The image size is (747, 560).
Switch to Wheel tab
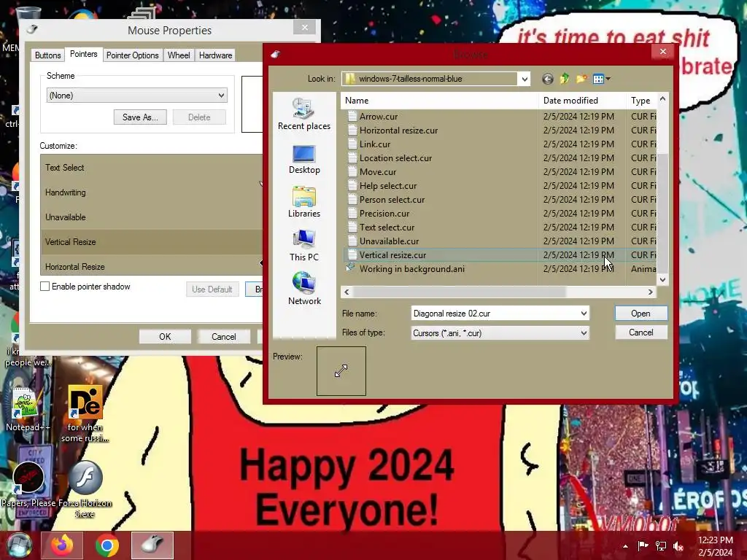pyautogui.click(x=179, y=55)
